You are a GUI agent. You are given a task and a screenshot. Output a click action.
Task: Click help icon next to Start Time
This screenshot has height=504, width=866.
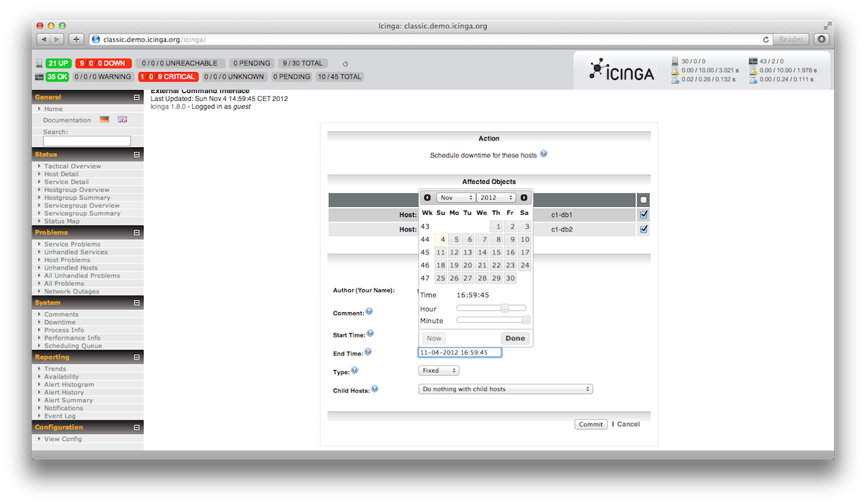click(x=370, y=334)
